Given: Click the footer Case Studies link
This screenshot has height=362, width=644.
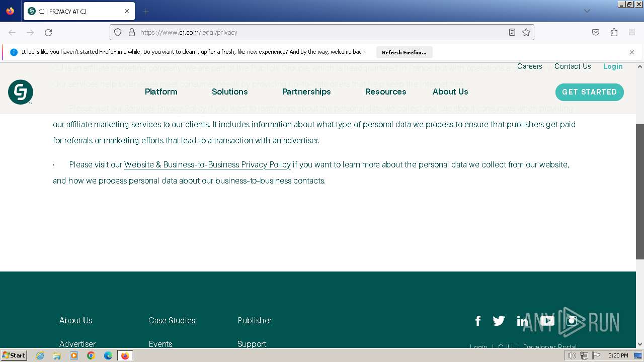Looking at the screenshot, I should [x=172, y=320].
